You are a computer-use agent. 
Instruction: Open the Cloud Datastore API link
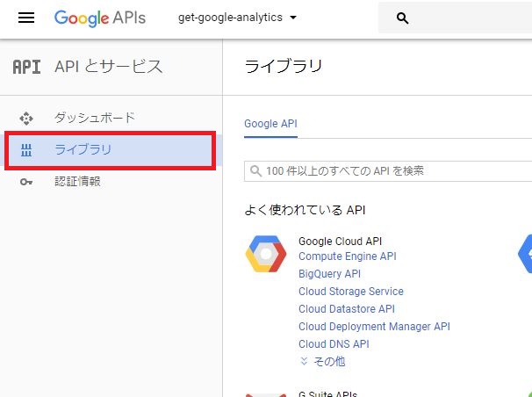pyautogui.click(x=347, y=309)
